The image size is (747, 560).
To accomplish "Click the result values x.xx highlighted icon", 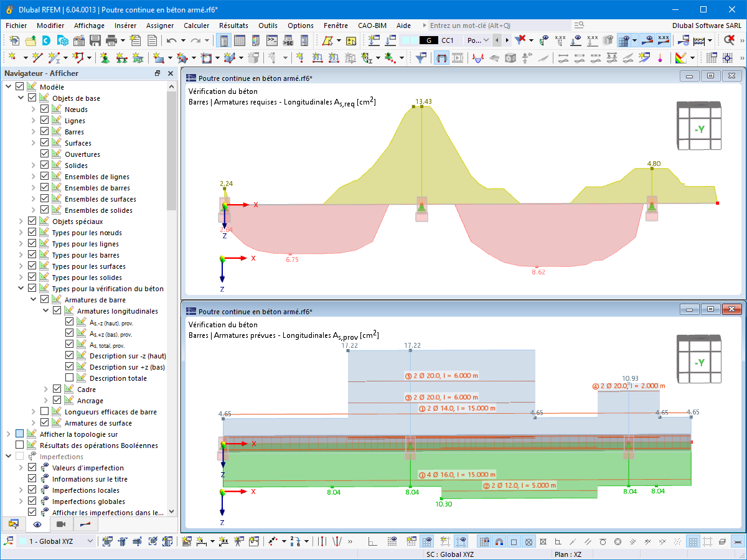I will point(664,40).
